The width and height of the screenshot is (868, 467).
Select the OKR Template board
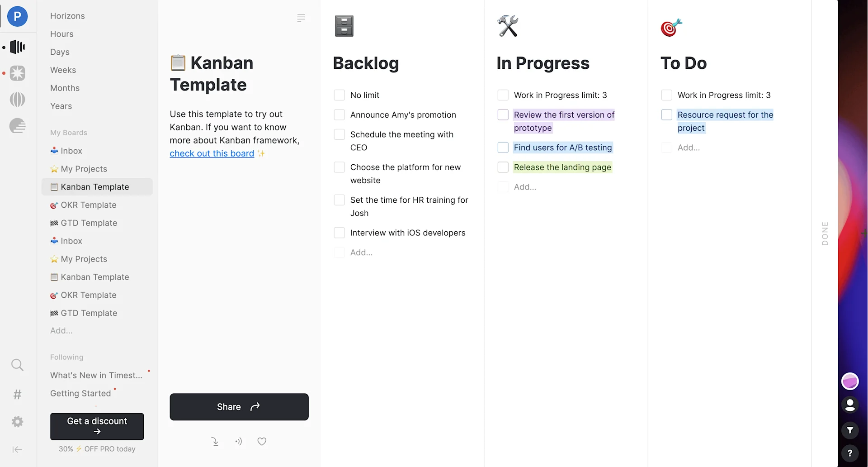(x=88, y=205)
